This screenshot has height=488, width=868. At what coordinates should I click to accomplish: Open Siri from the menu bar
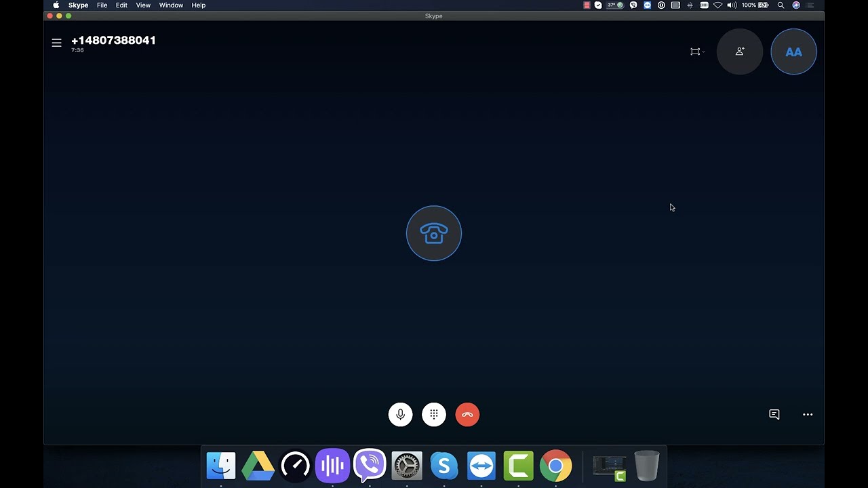796,5
